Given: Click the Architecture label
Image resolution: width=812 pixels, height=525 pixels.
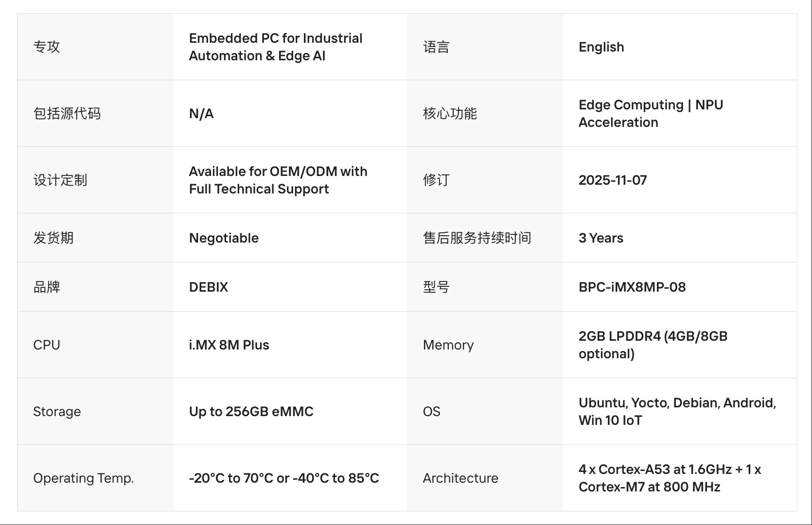Looking at the screenshot, I should (x=460, y=478).
